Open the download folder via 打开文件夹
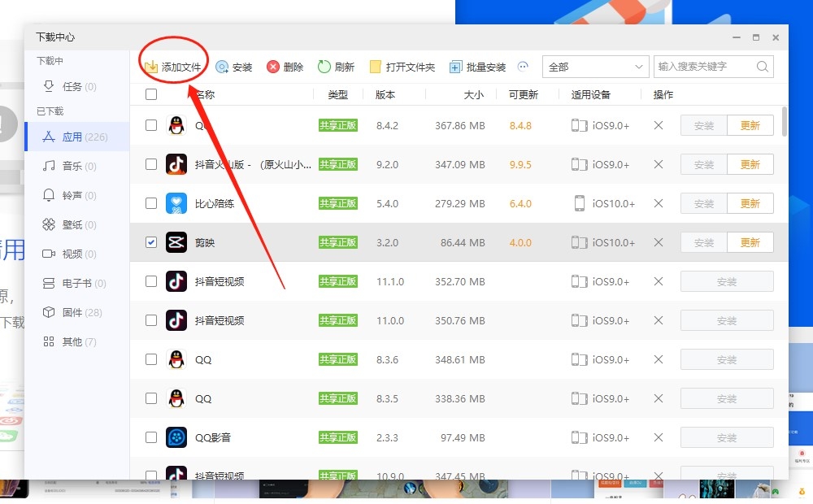 pos(402,67)
